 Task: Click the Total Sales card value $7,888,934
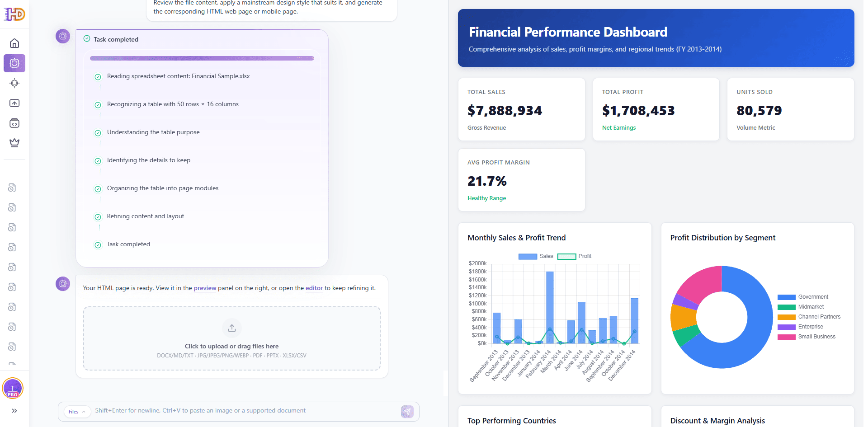pyautogui.click(x=505, y=111)
